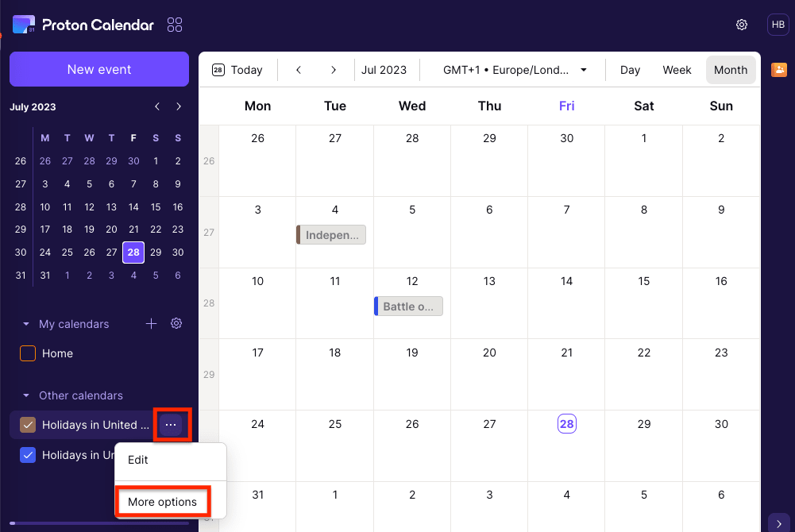
Task: Click the New event button
Action: [98, 69]
